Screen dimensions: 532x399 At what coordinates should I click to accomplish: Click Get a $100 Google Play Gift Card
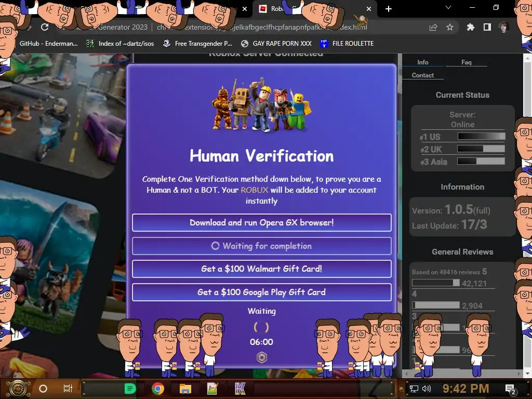(262, 292)
